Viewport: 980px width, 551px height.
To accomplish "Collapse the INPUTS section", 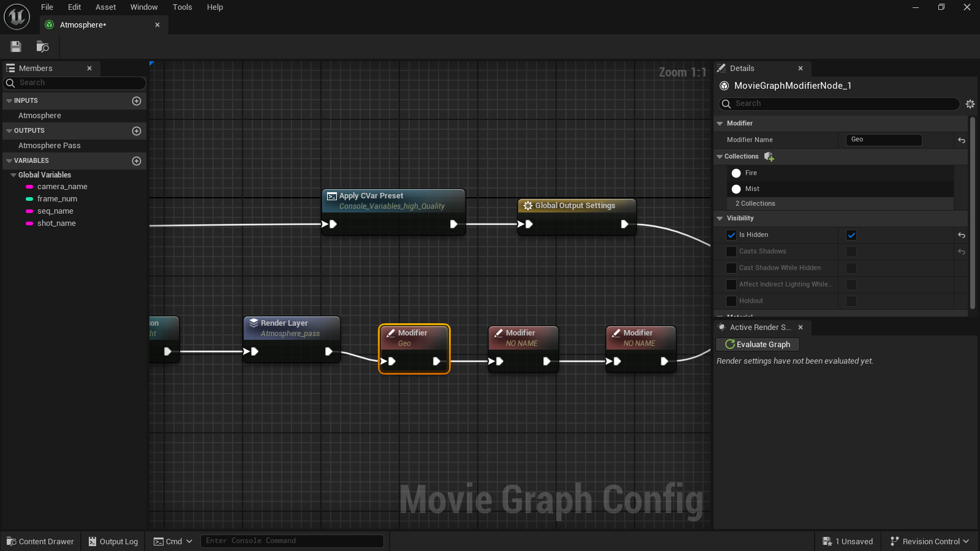I will click(x=9, y=101).
